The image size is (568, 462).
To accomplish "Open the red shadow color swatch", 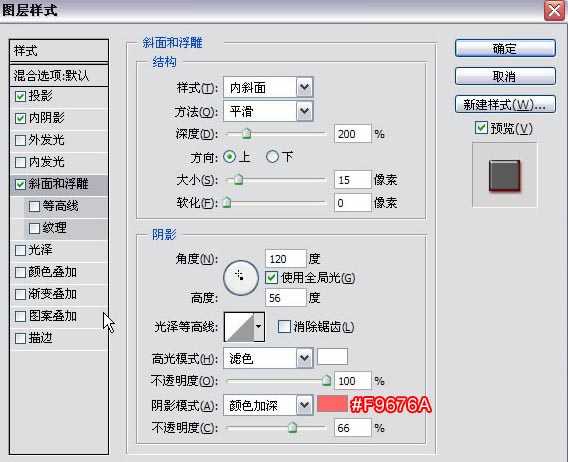I will click(333, 404).
